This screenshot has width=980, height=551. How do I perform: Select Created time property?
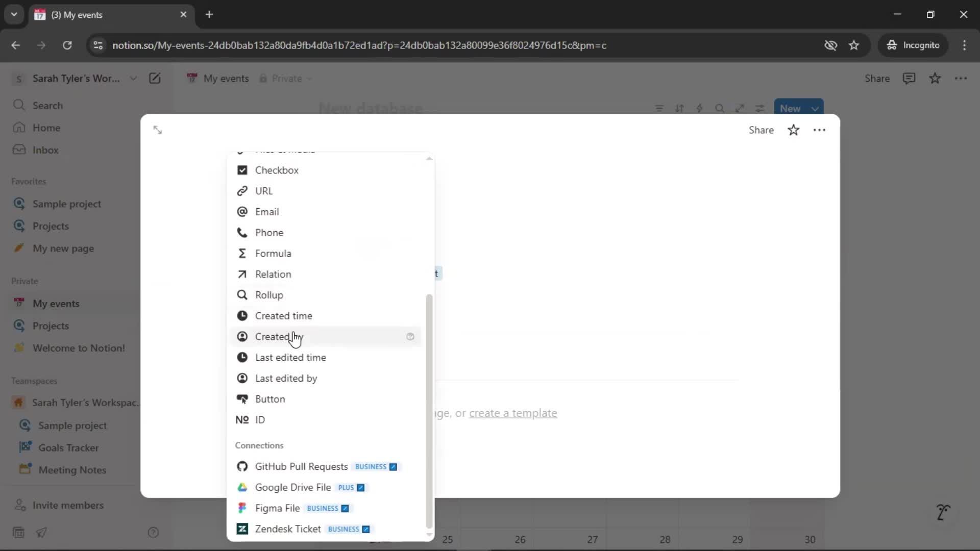(325, 316)
